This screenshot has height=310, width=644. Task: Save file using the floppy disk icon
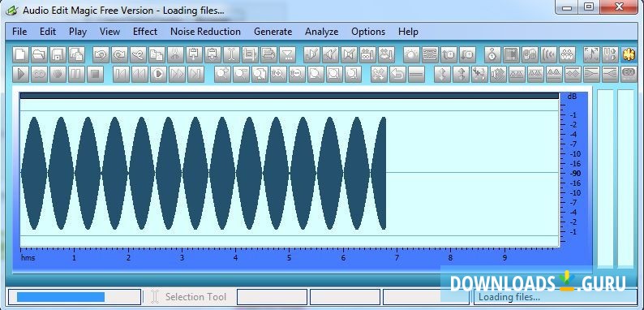coord(58,54)
